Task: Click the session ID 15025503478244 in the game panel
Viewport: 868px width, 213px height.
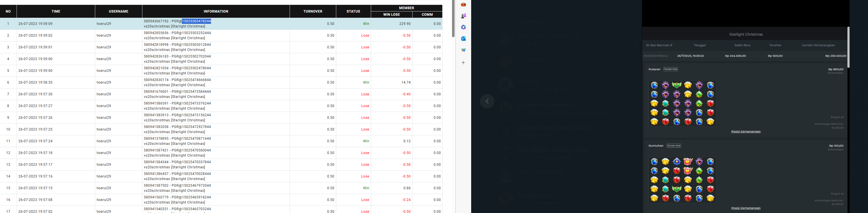Action: coord(655,56)
